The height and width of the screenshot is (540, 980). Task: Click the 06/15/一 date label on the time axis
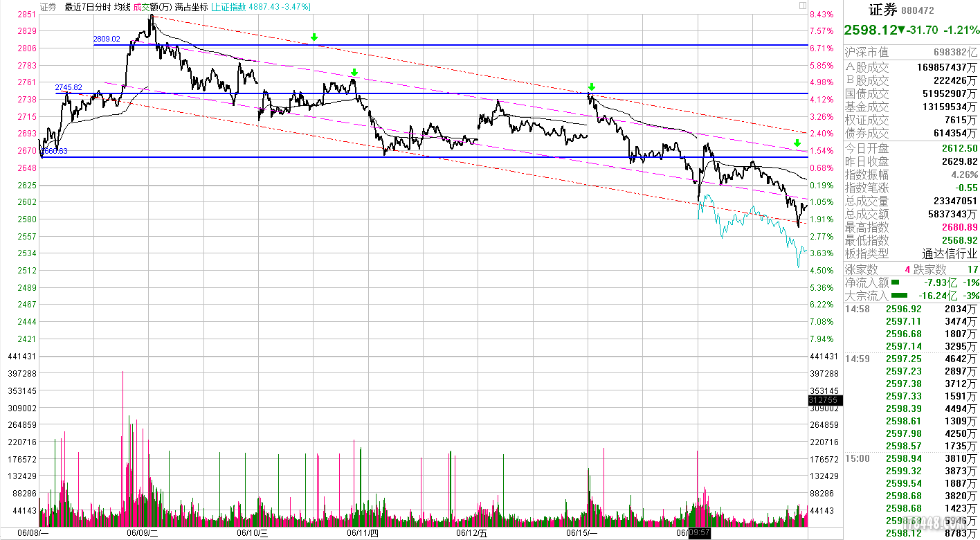[582, 533]
